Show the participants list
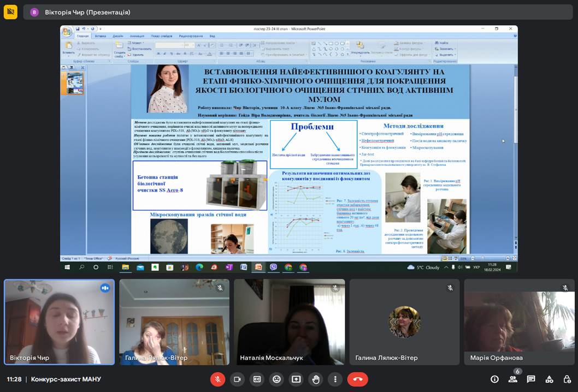 [x=512, y=379]
